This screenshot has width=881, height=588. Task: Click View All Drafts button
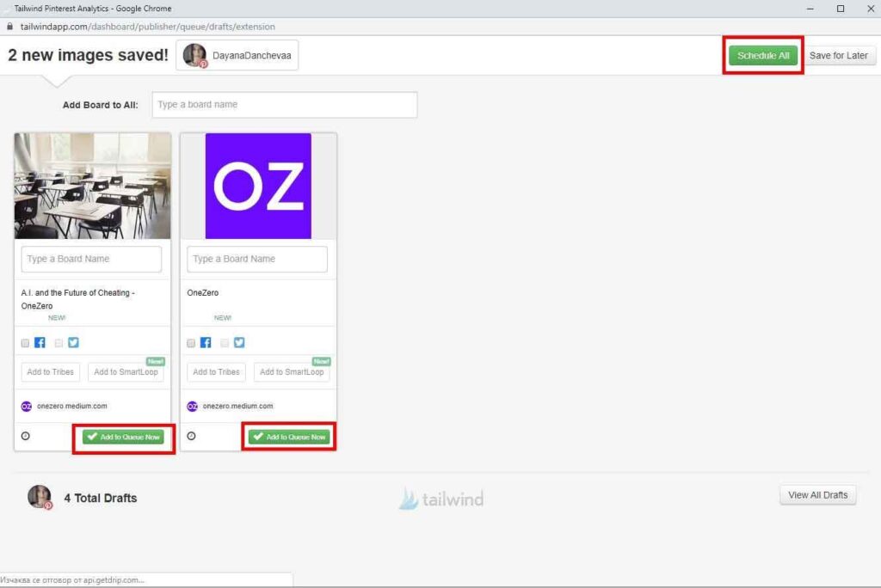pyautogui.click(x=817, y=495)
